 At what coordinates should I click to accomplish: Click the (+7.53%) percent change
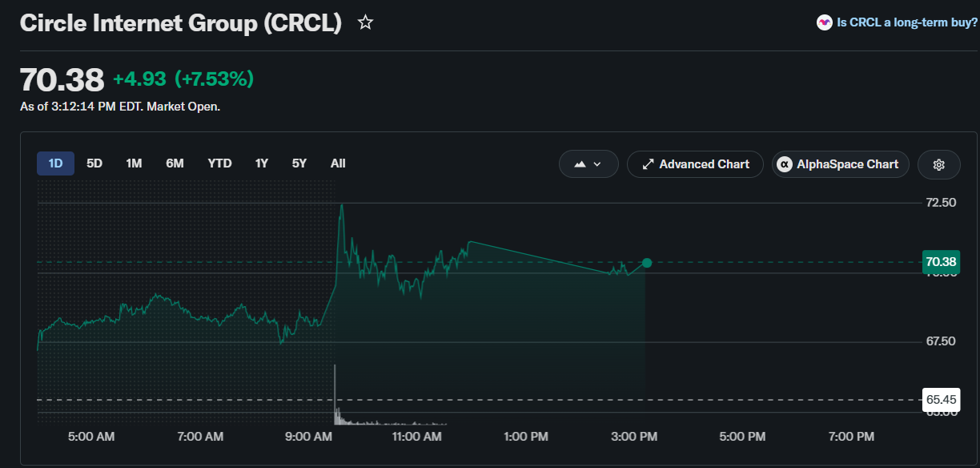pos(214,79)
